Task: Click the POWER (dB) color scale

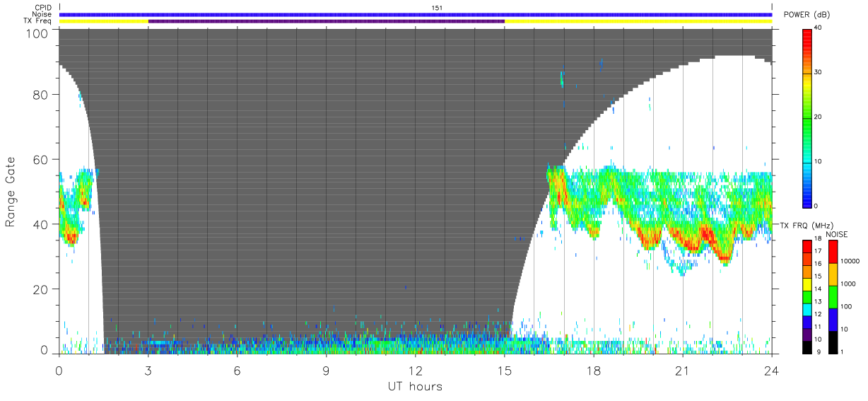Action: [x=807, y=117]
